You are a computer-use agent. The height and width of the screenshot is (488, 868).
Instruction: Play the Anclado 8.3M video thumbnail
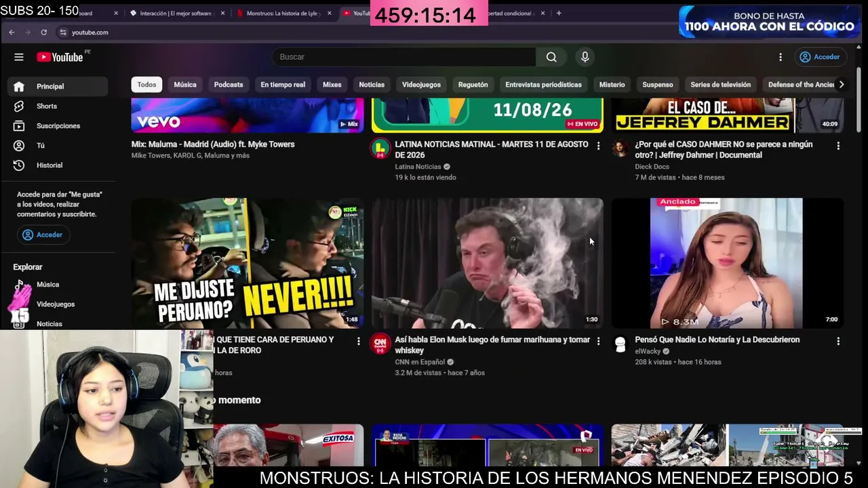728,263
